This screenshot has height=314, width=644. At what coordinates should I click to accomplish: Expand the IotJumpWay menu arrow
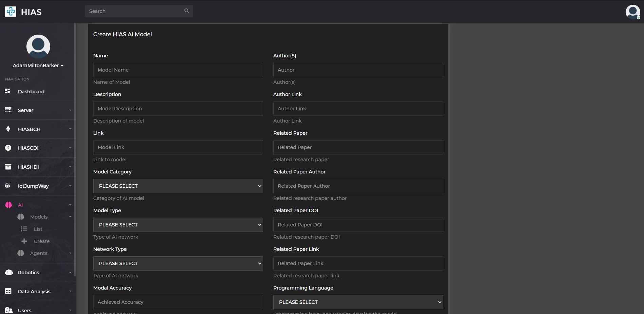[70, 186]
